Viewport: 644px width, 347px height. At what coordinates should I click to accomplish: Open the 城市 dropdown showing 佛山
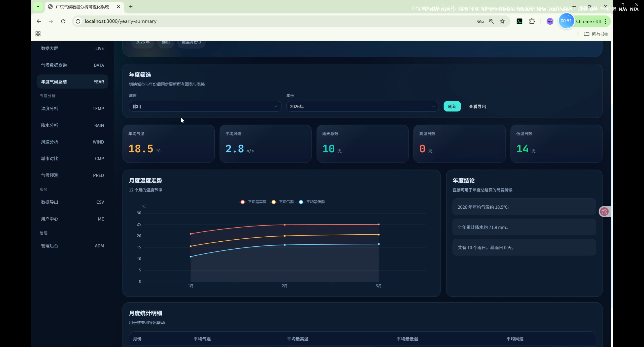click(x=205, y=106)
